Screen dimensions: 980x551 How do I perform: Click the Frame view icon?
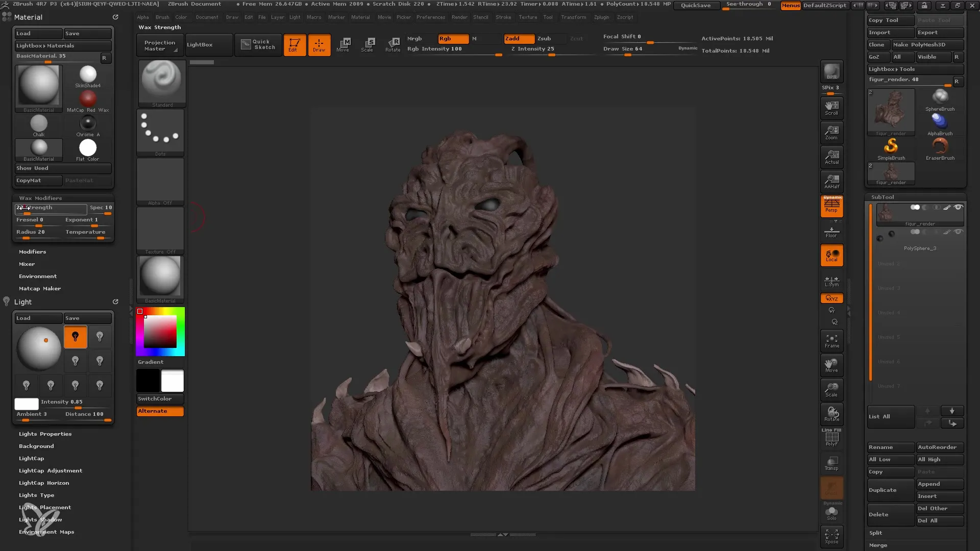pyautogui.click(x=831, y=340)
